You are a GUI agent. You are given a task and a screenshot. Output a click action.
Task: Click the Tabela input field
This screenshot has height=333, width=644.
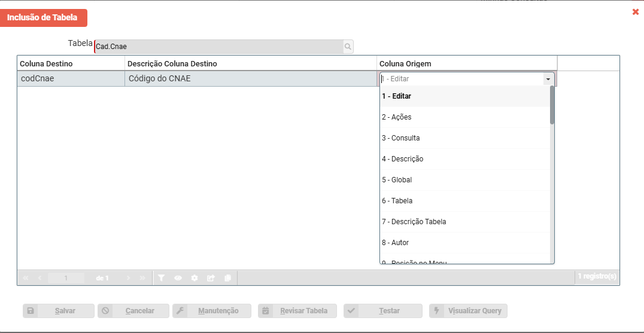(218, 47)
